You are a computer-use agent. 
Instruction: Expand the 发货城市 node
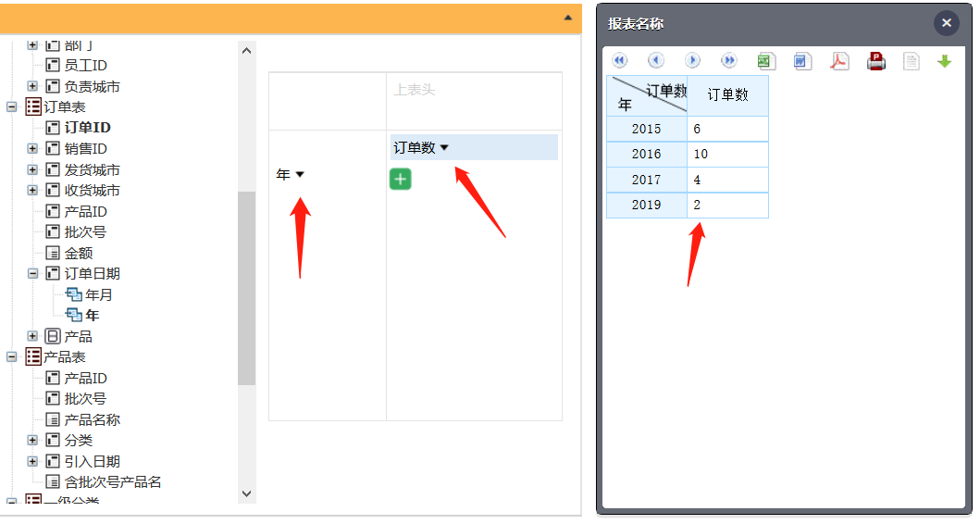coord(32,169)
